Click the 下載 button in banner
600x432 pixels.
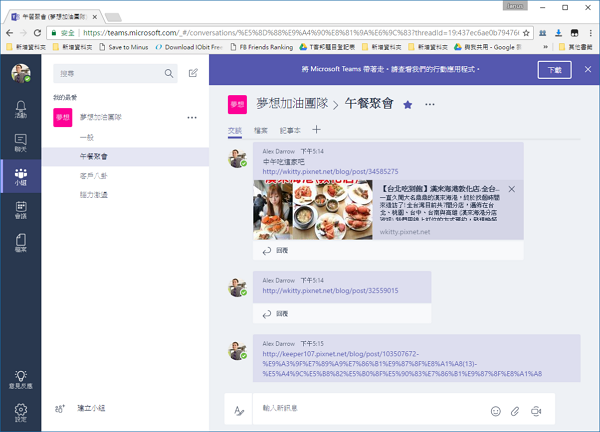click(x=554, y=70)
